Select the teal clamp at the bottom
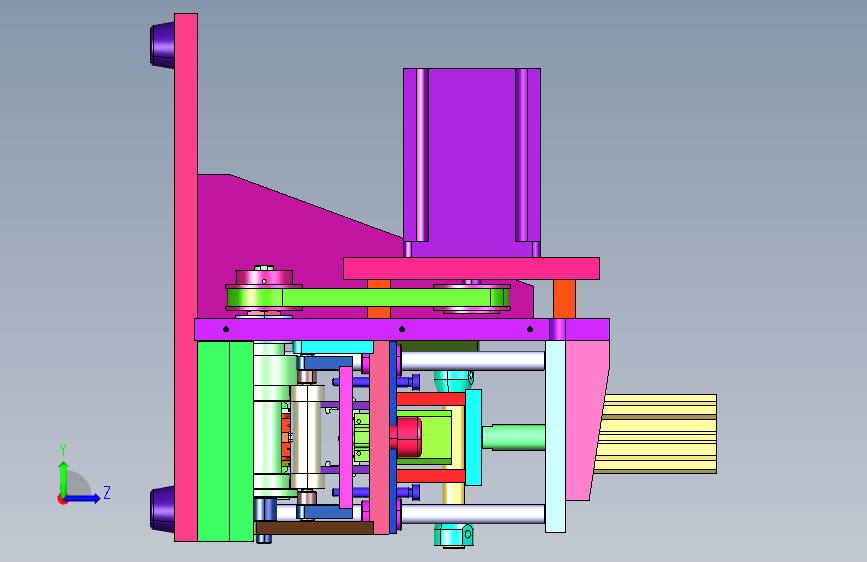 pyautogui.click(x=453, y=535)
